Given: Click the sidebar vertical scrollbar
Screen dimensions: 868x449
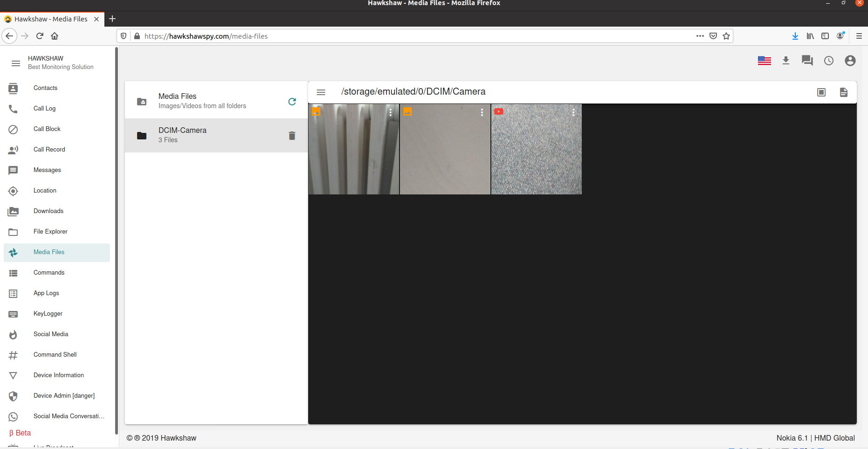Looking at the screenshot, I should [116, 240].
